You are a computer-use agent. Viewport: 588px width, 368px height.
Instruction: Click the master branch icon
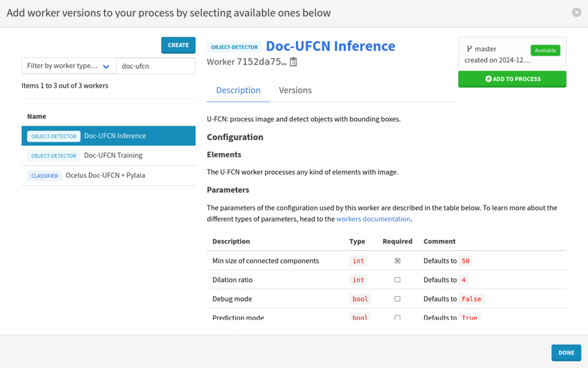(x=469, y=49)
